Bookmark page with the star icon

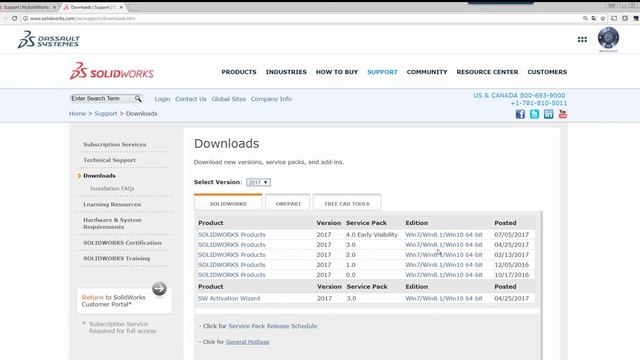click(603, 18)
